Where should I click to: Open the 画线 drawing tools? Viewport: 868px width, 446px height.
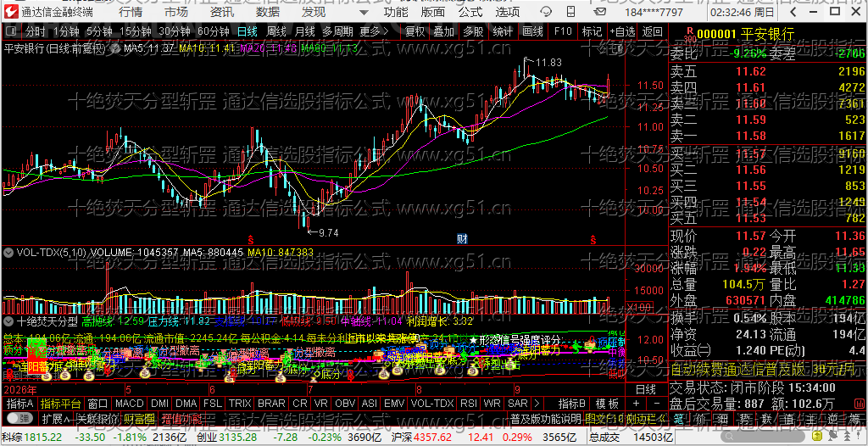click(x=532, y=31)
